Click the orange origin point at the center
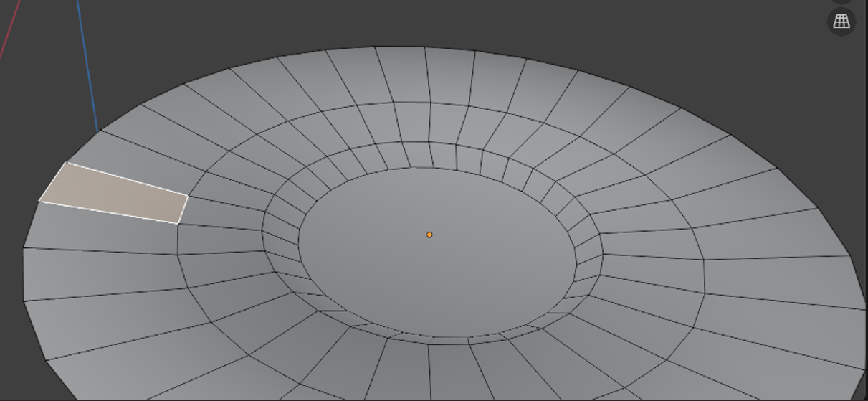Screen dimensions: 868x401 point(429,235)
